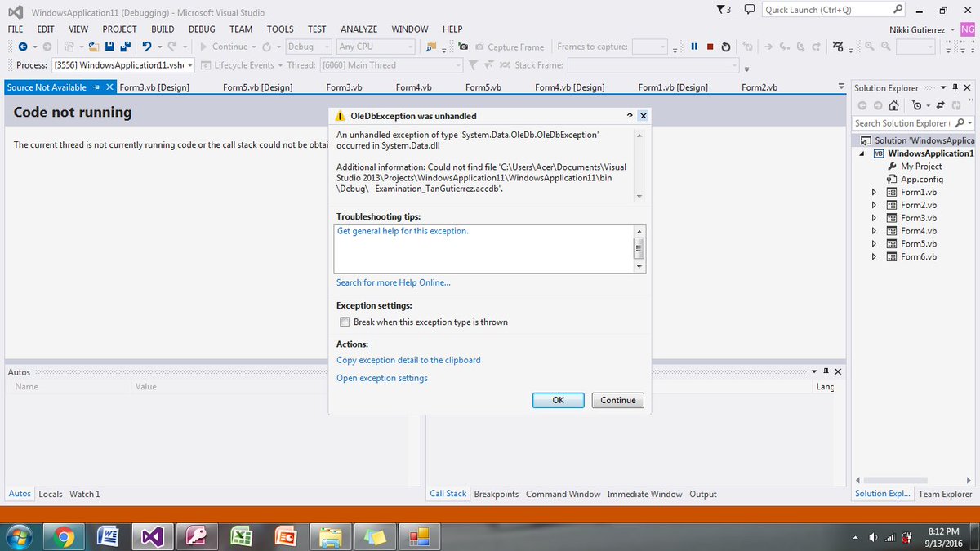Pin the Autos panel
Screen dimensions: 980x551
click(x=826, y=371)
